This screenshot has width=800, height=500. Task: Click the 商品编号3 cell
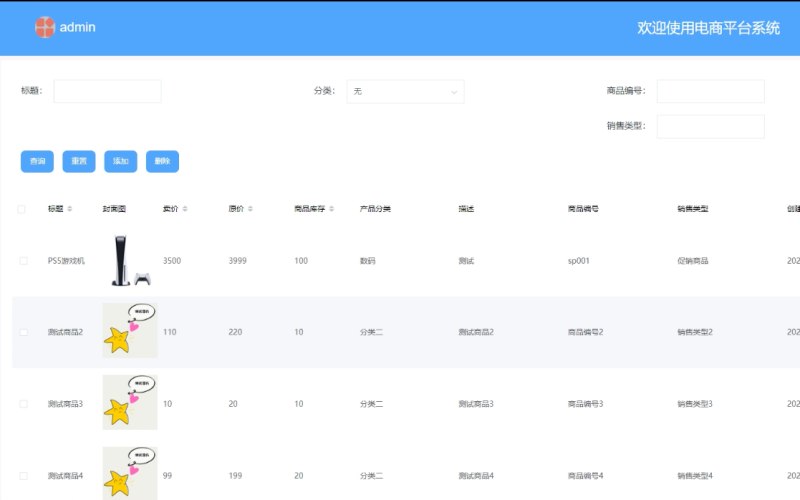click(586, 404)
